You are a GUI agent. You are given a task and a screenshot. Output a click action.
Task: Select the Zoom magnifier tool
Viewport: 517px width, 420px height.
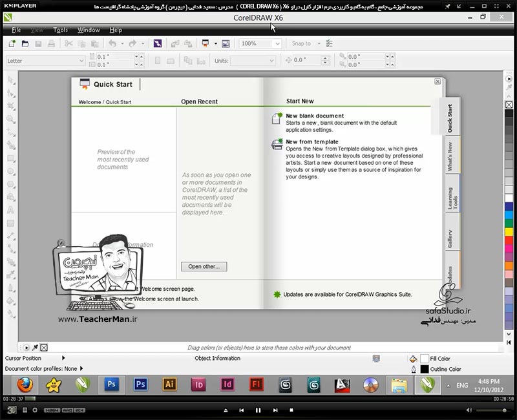point(11,120)
